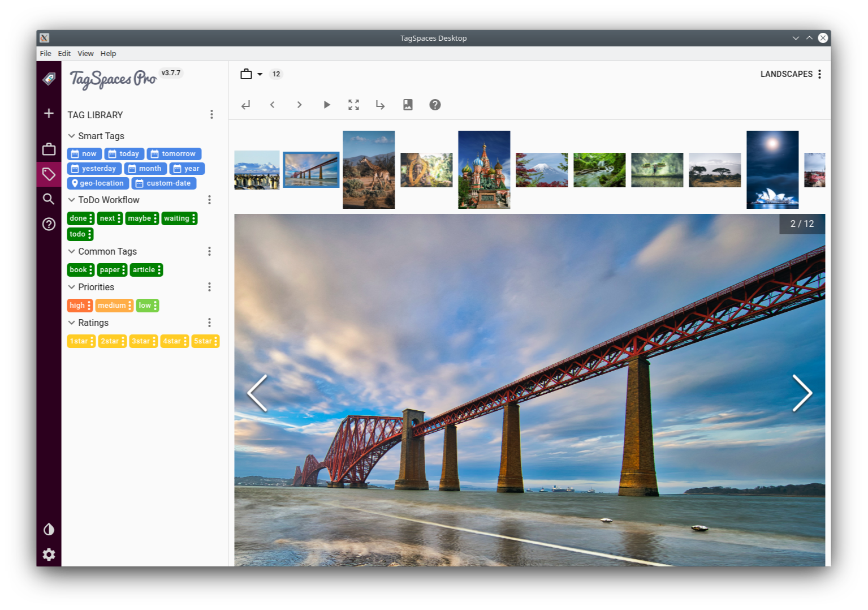This screenshot has width=868, height=610.
Task: Click the toolbar help question mark icon
Action: point(435,105)
